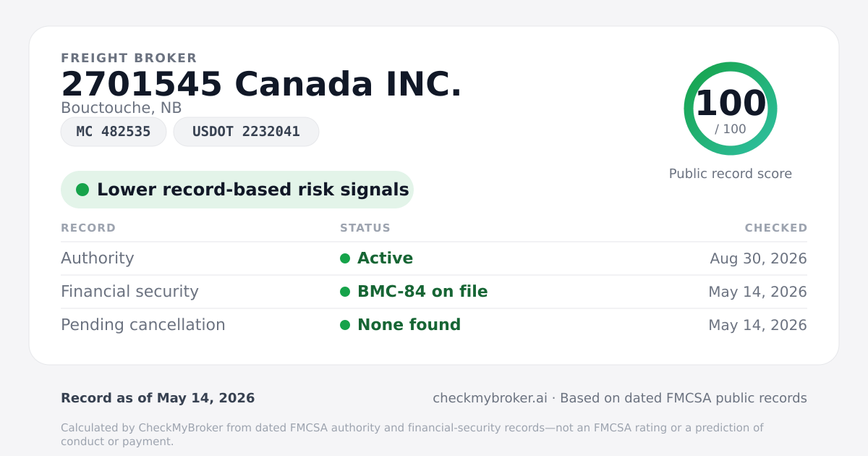Click the Lower record-based risk signals badge
Screen dimensions: 868x456
[x=237, y=190]
